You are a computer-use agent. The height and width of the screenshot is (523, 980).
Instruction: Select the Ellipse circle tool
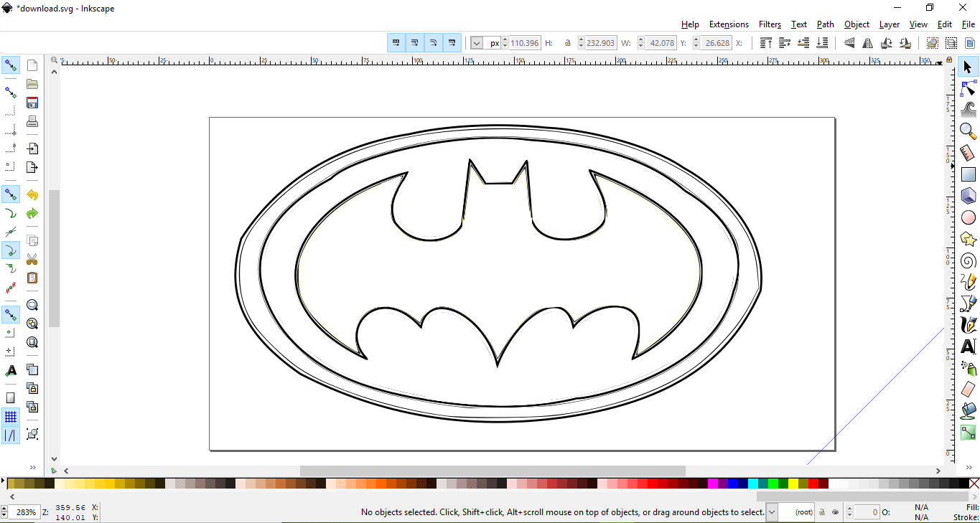[x=968, y=217]
